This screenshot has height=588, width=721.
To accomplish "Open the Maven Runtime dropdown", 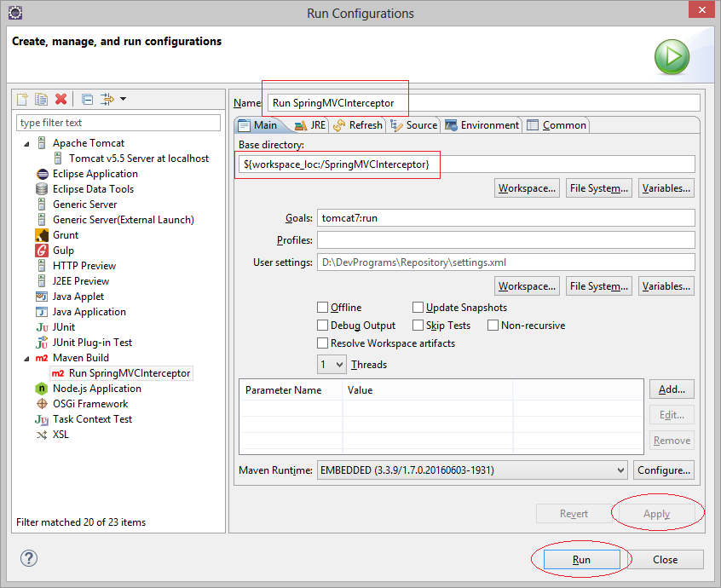I will click(472, 470).
